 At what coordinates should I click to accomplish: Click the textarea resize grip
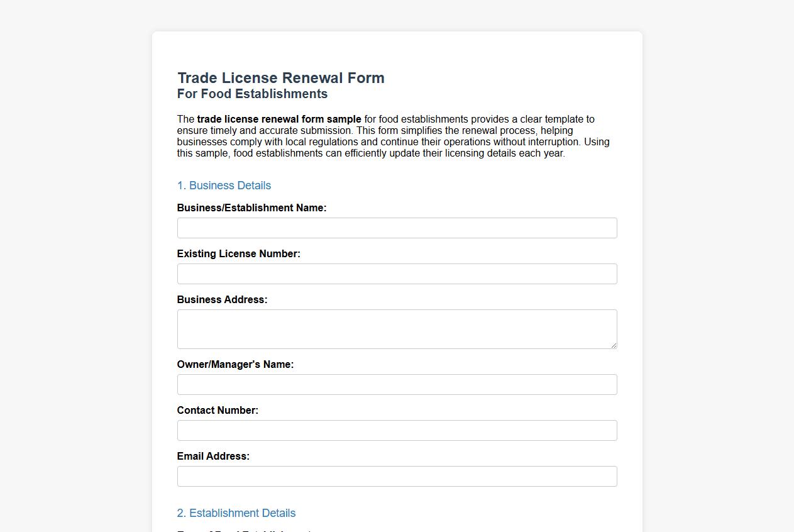614,346
